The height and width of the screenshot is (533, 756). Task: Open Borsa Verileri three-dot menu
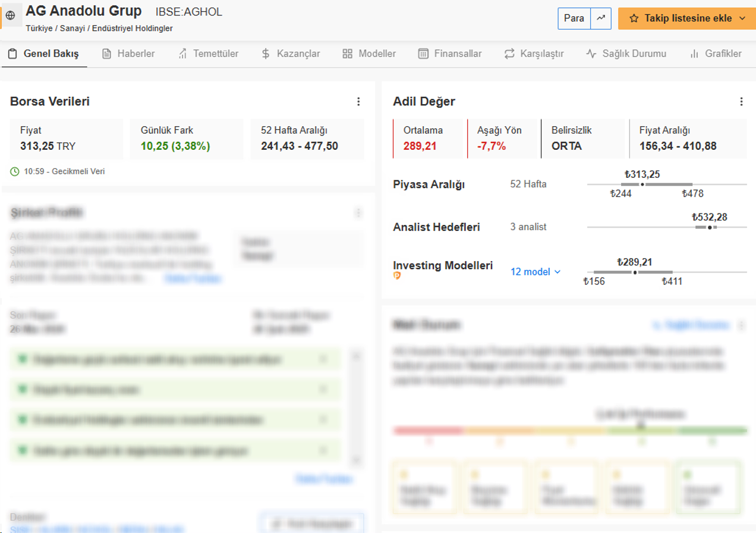[x=358, y=102]
